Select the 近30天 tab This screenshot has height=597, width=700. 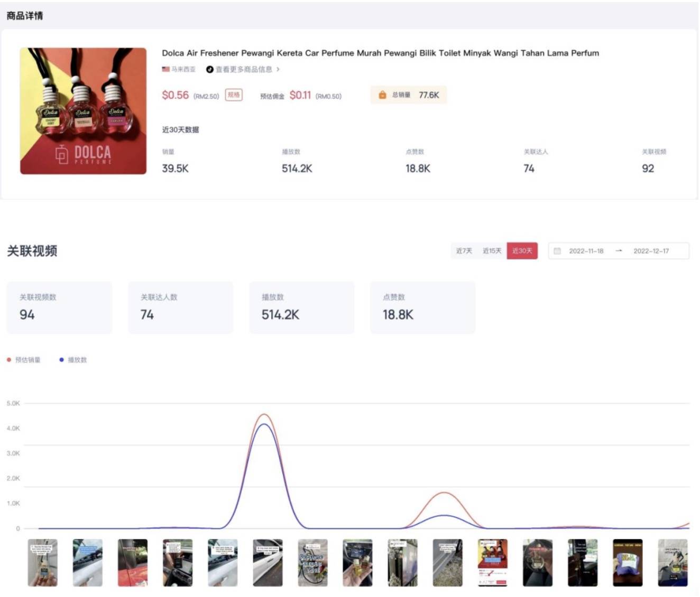[522, 251]
